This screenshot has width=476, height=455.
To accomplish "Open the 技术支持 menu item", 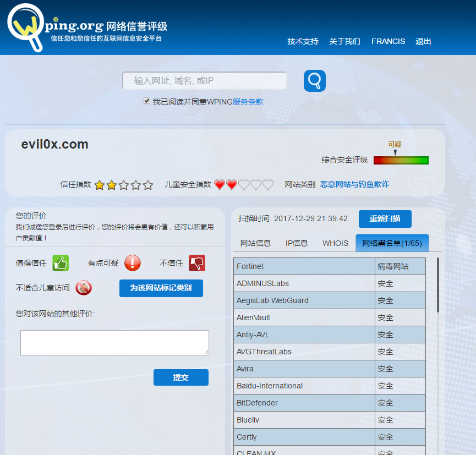I will 303,41.
